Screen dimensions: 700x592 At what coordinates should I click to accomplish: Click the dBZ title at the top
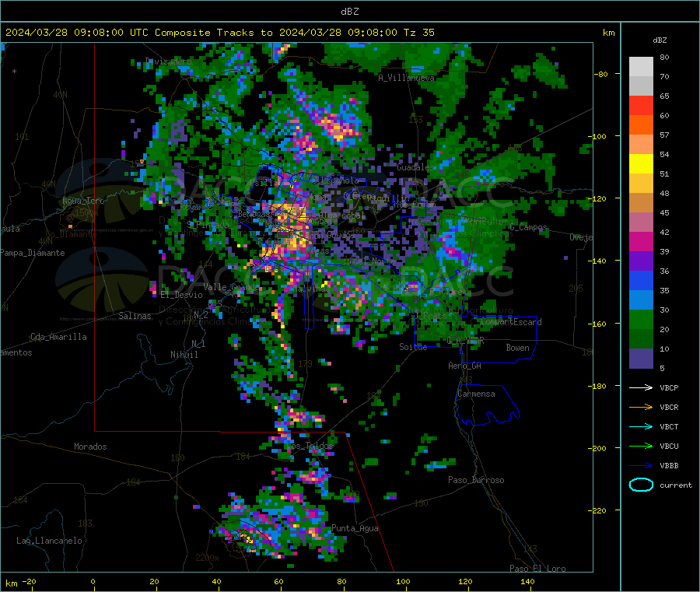pos(349,12)
